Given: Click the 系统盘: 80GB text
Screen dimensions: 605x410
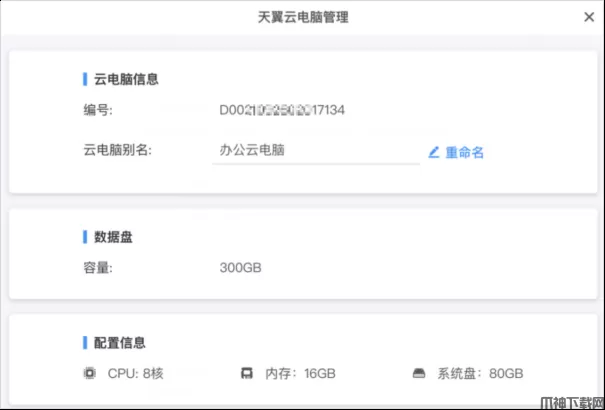Looking at the screenshot, I should [480, 373].
